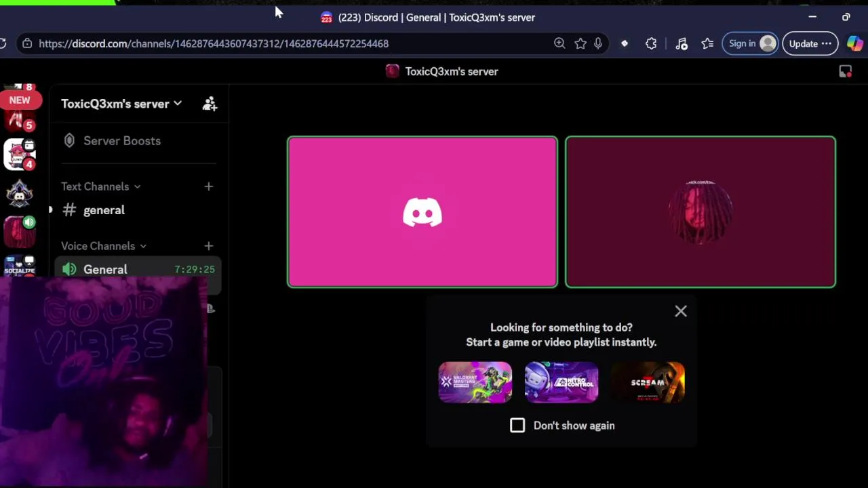Click the browser address bar URL
The height and width of the screenshot is (488, 868).
(214, 43)
